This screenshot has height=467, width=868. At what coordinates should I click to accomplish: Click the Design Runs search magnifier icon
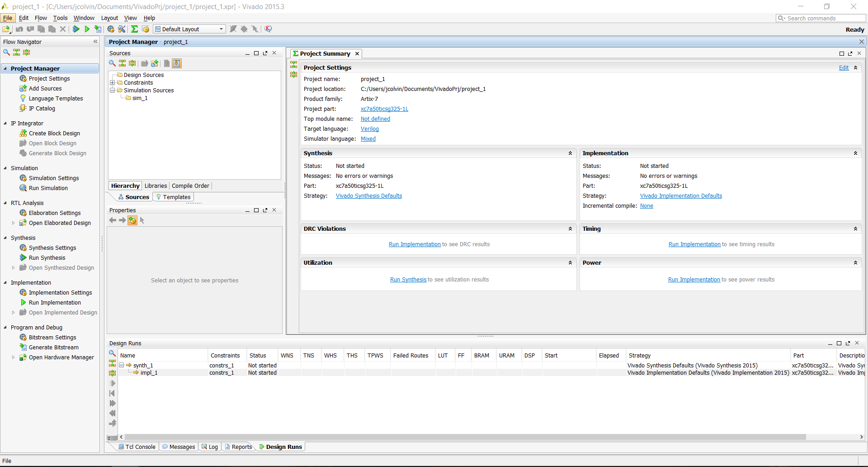point(112,353)
